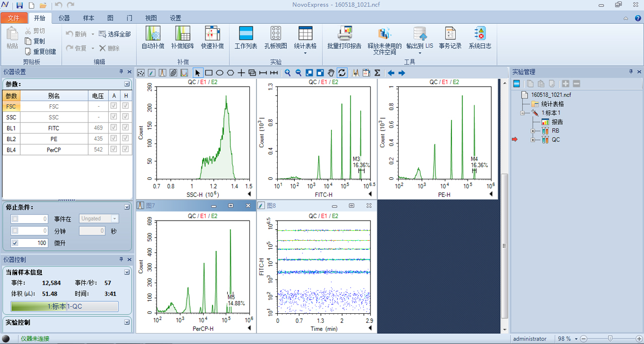Create a dot plot from plot toolbar
This screenshot has height=344, width=644.
(x=141, y=73)
